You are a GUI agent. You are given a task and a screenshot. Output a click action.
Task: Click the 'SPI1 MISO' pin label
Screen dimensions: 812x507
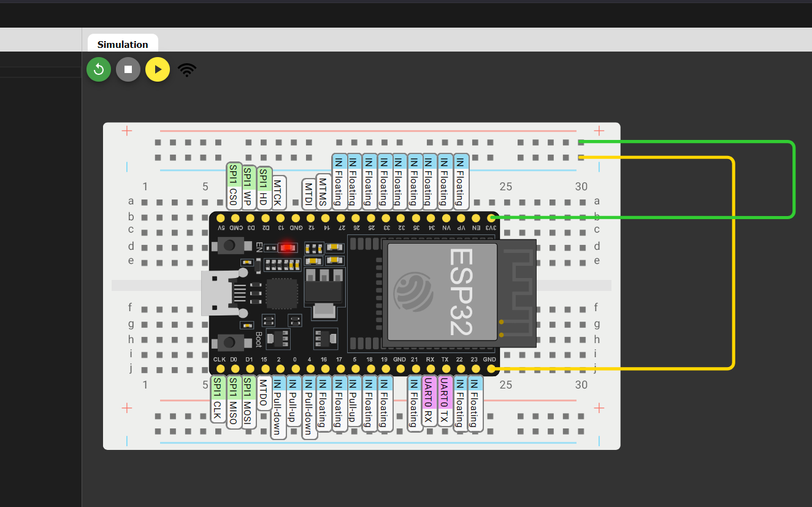coord(233,402)
